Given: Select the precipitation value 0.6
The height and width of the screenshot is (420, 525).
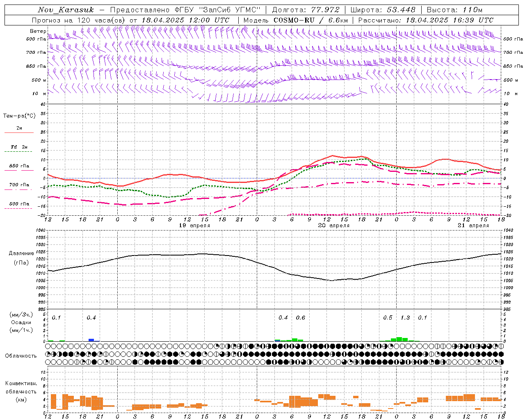Looking at the screenshot, I should 301,318.
